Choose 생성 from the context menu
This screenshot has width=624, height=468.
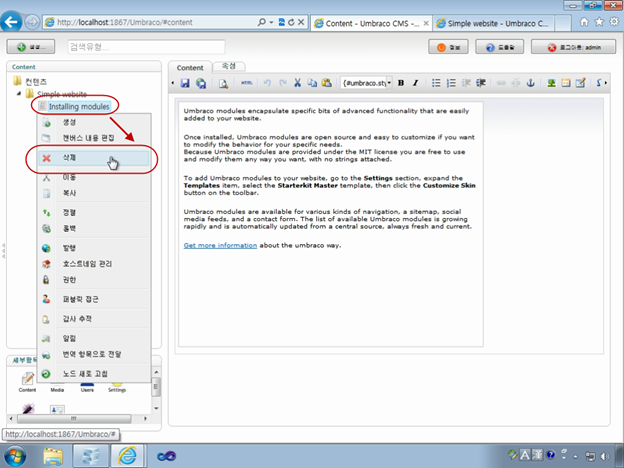94,122
